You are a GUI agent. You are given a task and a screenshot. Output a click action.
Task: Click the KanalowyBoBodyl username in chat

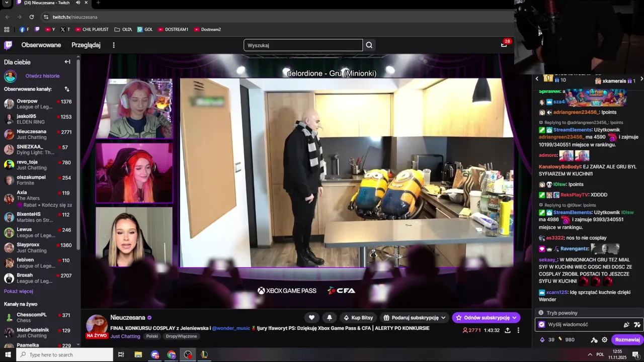[560, 166]
